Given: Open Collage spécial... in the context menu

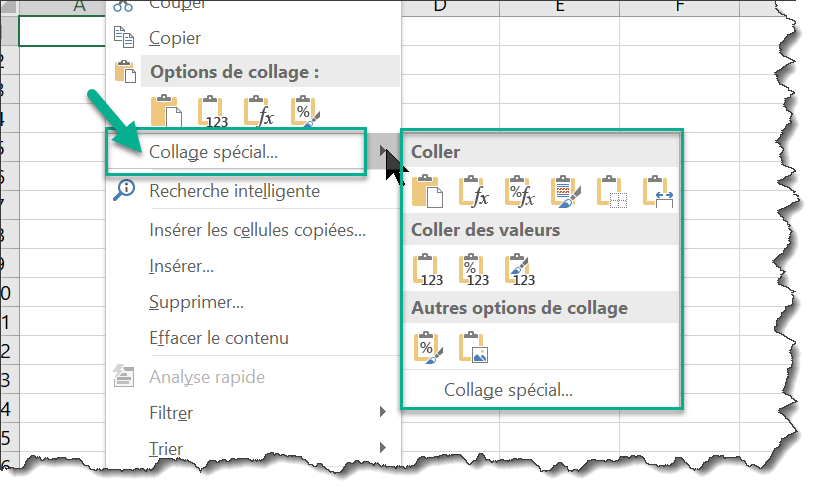Looking at the screenshot, I should point(213,152).
